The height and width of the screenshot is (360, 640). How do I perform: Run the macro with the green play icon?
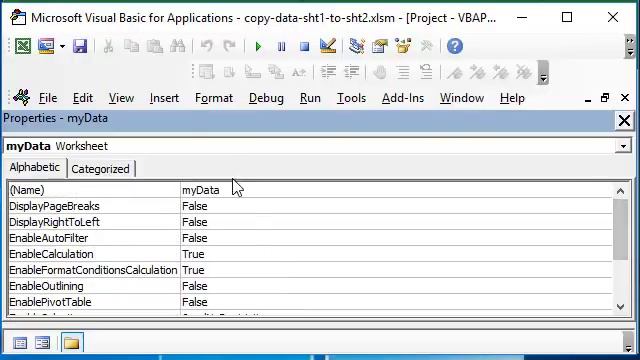point(258,47)
